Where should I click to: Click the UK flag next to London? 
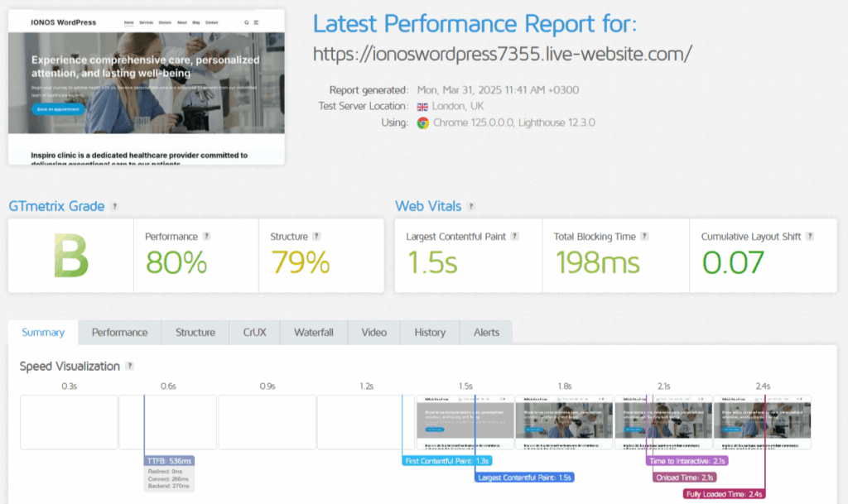(x=422, y=106)
